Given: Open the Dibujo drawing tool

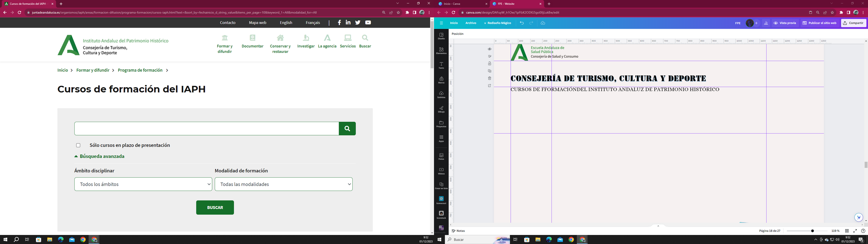Looking at the screenshot, I should tap(441, 109).
